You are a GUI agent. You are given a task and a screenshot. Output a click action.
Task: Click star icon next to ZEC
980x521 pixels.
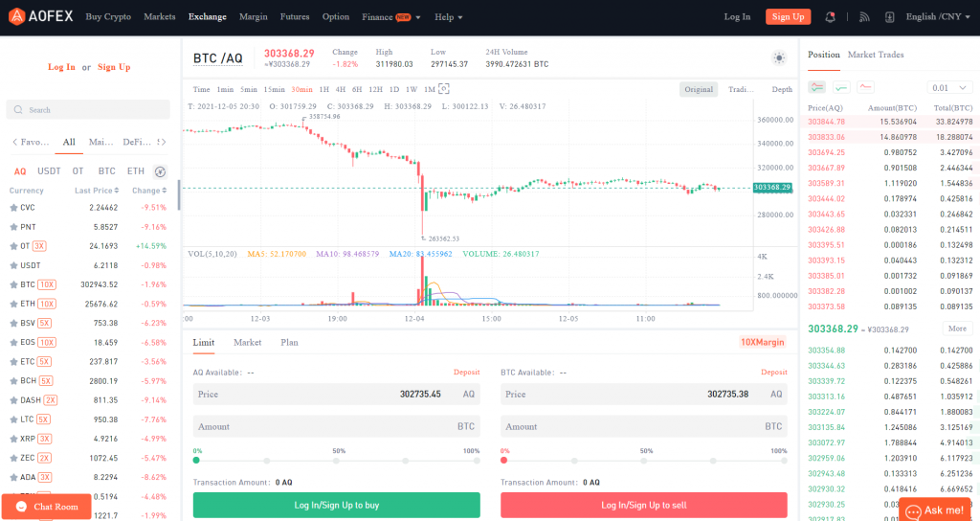point(13,458)
